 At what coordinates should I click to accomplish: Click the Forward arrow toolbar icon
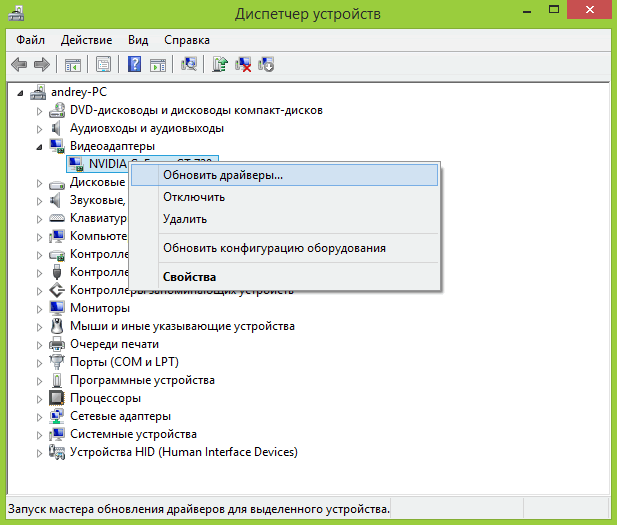42,65
